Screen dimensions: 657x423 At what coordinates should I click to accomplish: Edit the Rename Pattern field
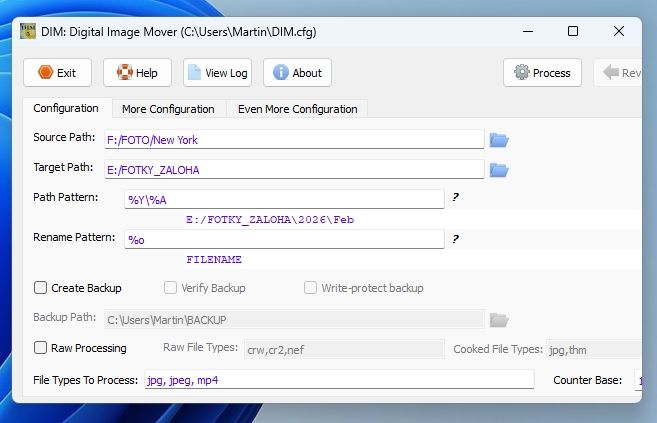(284, 240)
